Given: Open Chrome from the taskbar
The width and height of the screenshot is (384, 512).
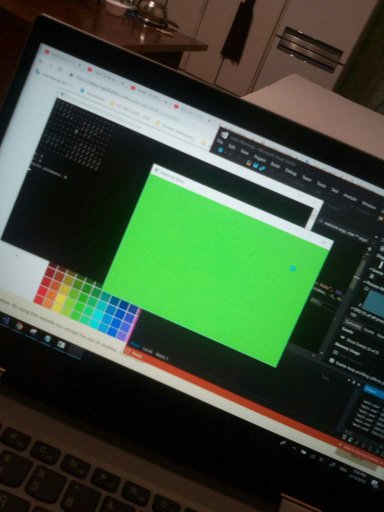Looking at the screenshot, I should coord(20,327).
